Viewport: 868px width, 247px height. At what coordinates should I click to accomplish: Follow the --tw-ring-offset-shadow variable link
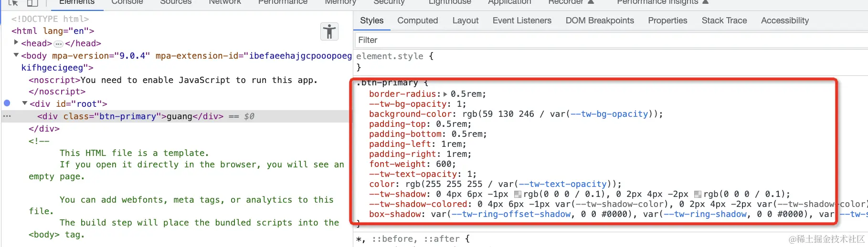[x=511, y=214]
